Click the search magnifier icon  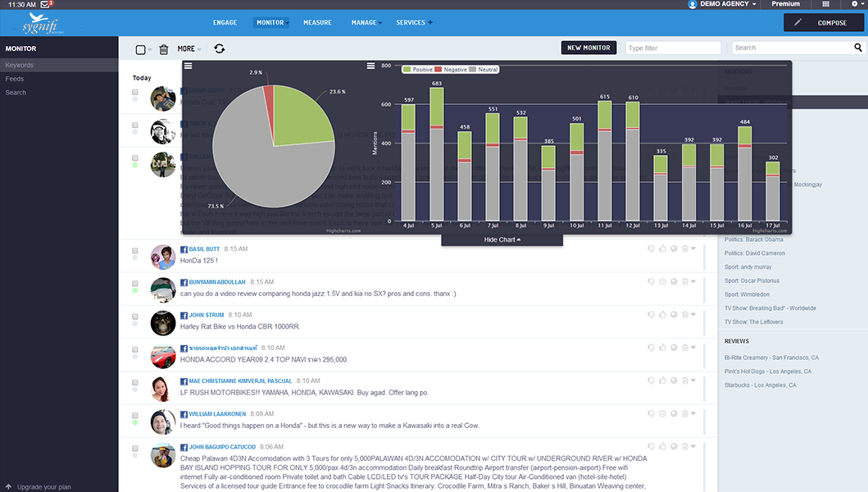(x=858, y=48)
